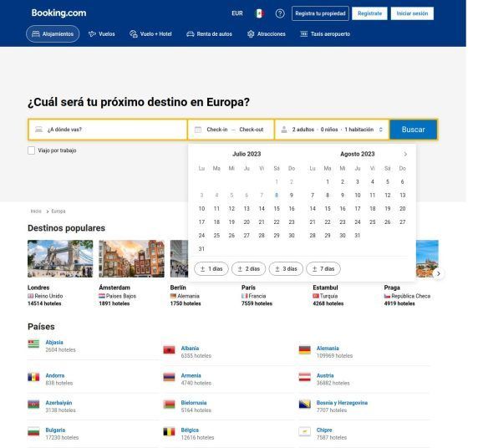Click the Regístrate button
The image size is (478, 448).
369,13
